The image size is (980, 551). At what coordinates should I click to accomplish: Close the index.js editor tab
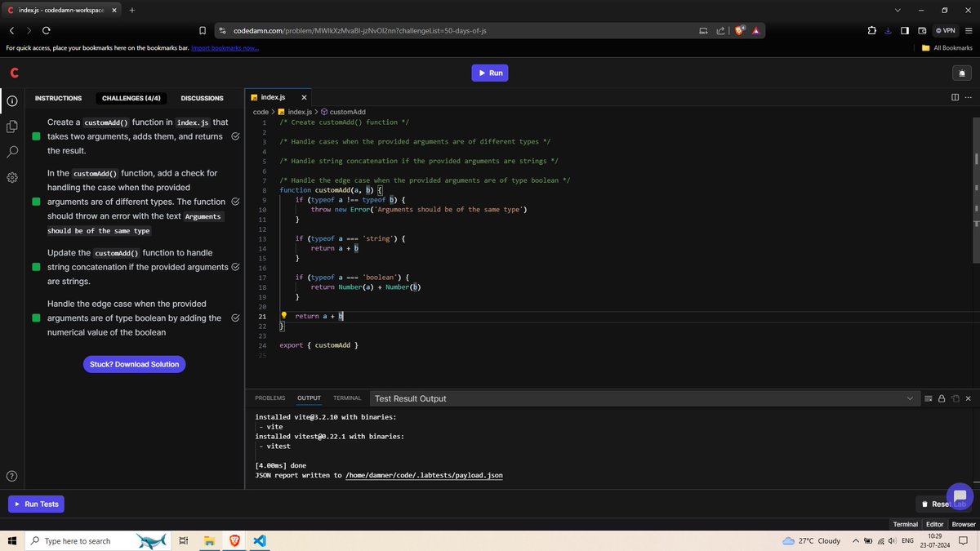[304, 97]
